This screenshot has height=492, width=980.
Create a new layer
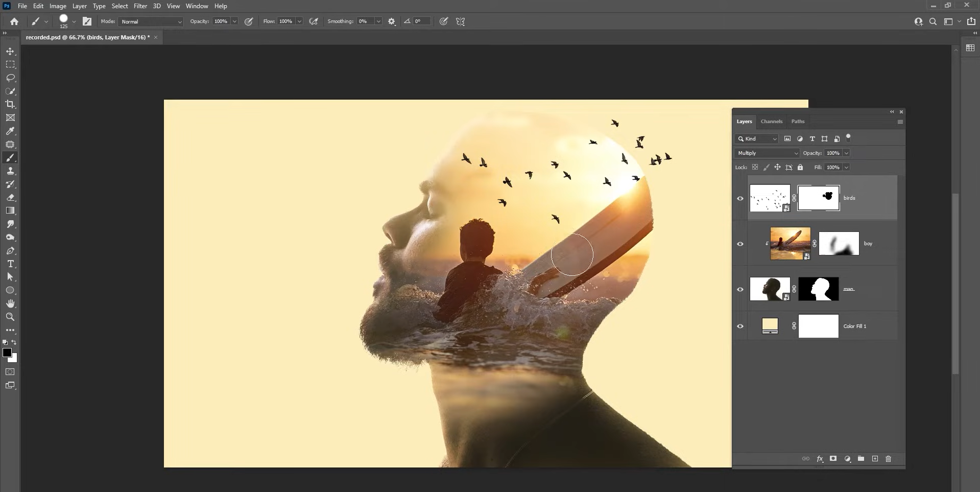click(875, 459)
